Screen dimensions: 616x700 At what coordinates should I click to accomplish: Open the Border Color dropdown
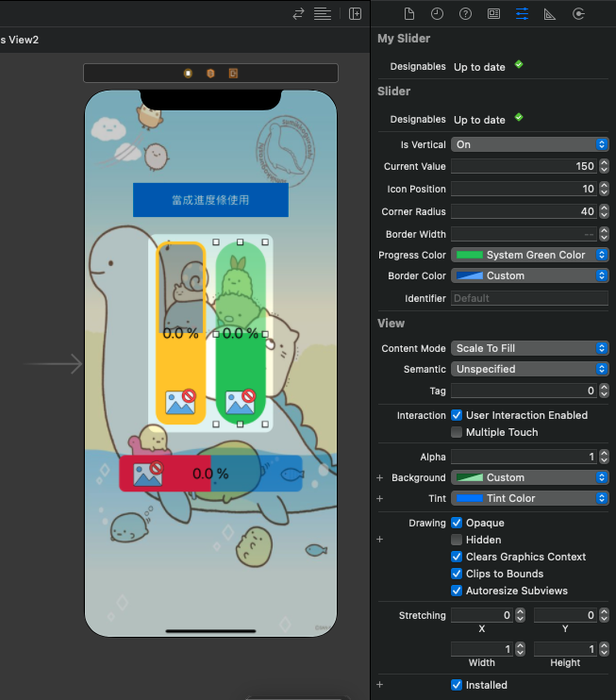tap(529, 275)
